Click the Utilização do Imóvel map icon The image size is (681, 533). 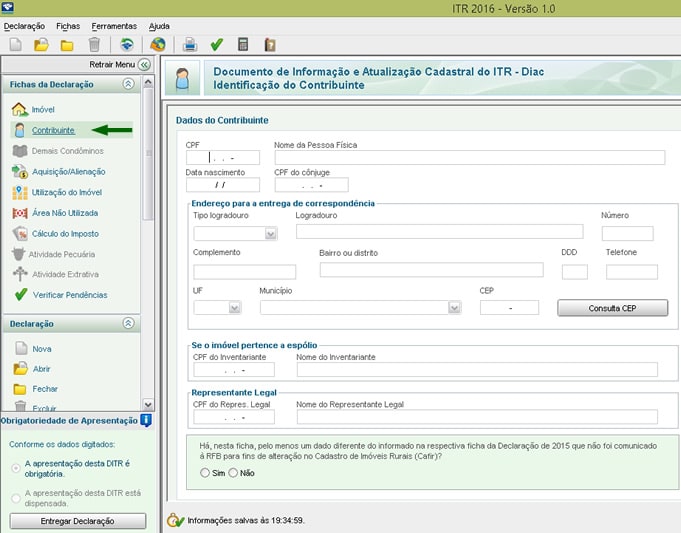click(20, 192)
